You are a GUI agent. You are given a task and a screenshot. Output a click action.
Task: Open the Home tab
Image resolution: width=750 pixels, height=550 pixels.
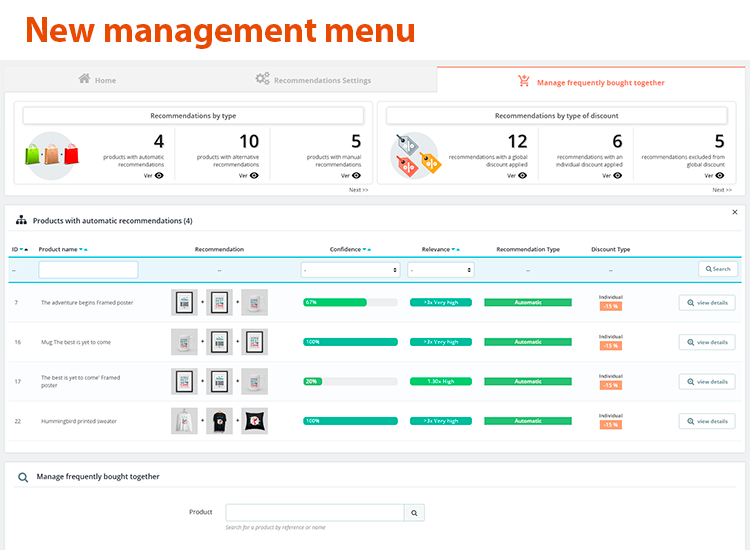coord(98,80)
